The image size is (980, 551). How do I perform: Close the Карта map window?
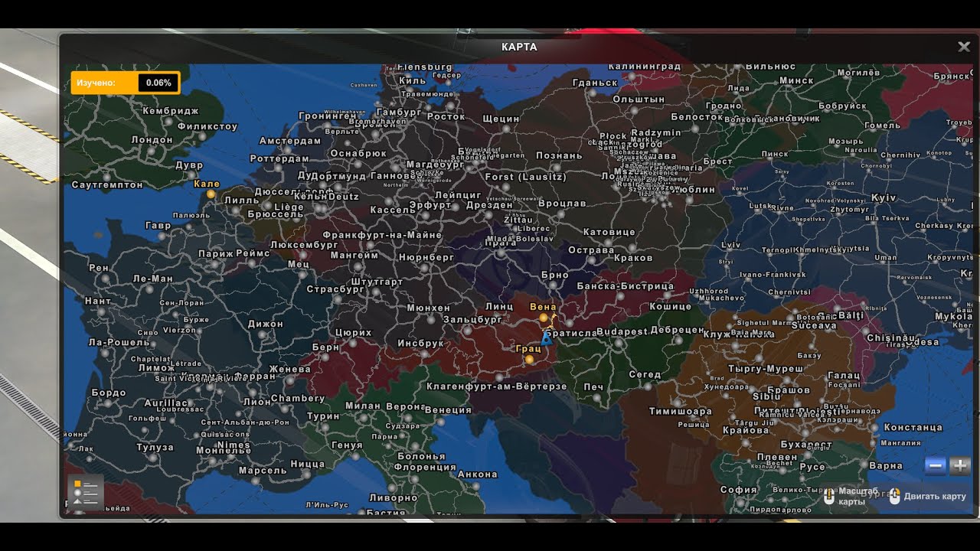coord(964,47)
